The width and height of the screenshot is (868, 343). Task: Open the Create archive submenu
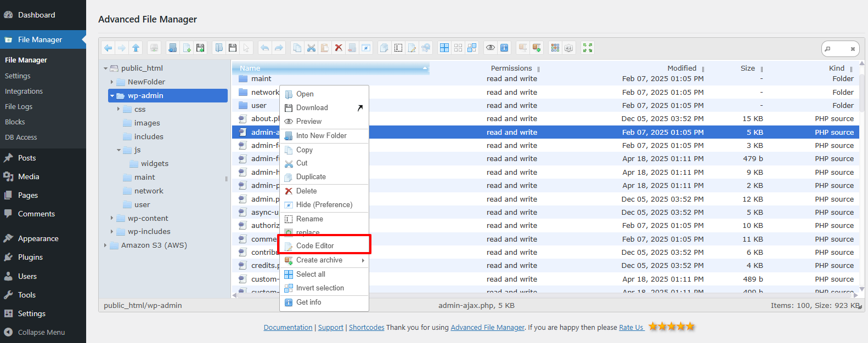324,260
